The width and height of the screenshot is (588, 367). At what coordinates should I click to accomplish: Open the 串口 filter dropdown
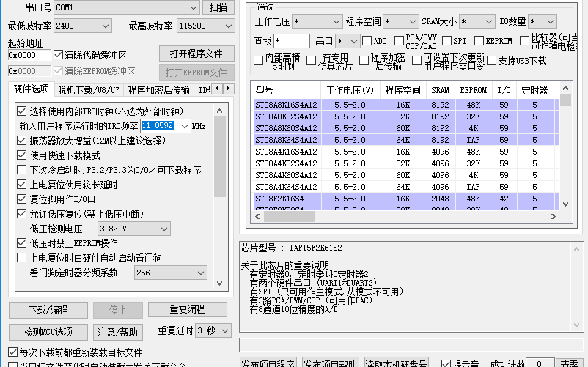348,41
